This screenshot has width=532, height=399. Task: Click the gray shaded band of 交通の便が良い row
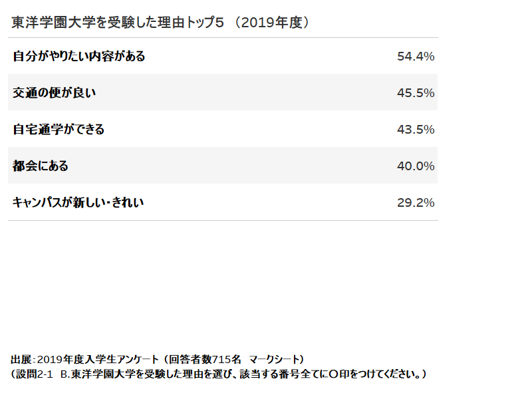[223, 92]
